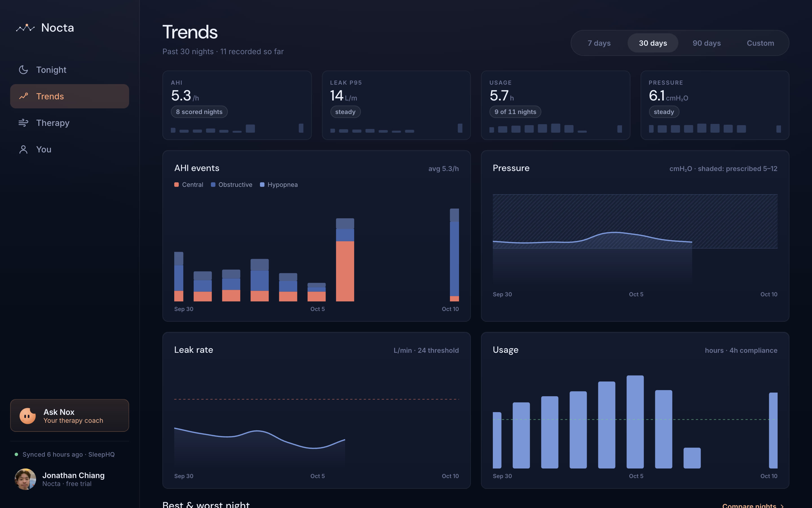Click the 'Best & worst night' heading

(206, 505)
